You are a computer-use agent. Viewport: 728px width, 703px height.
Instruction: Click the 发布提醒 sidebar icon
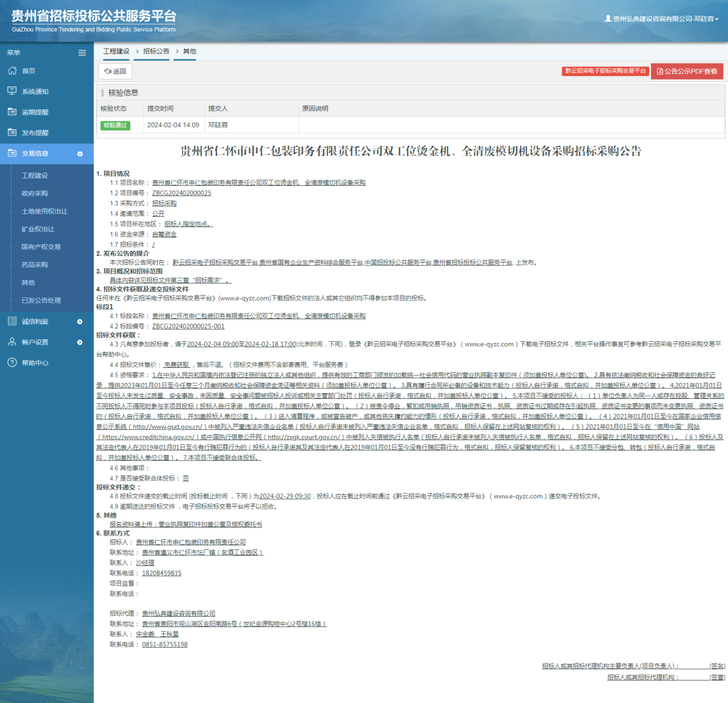(12, 132)
